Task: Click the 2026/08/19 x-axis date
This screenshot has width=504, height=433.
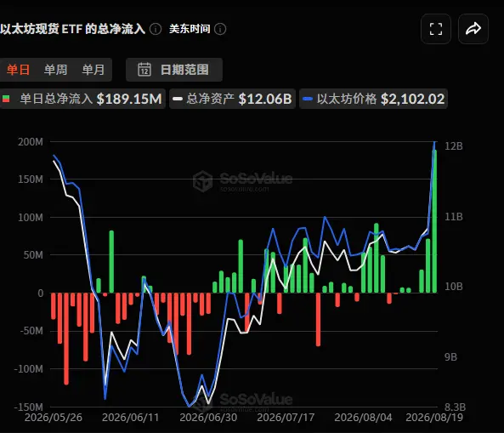Action: click(x=434, y=418)
